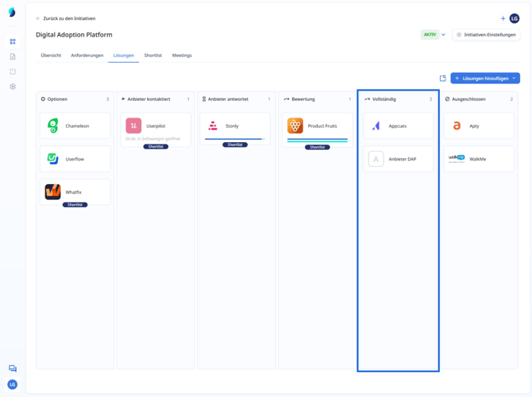Click Initiativen-Einstellungen button
Image resolution: width=532 pixels, height=397 pixels.
click(486, 35)
